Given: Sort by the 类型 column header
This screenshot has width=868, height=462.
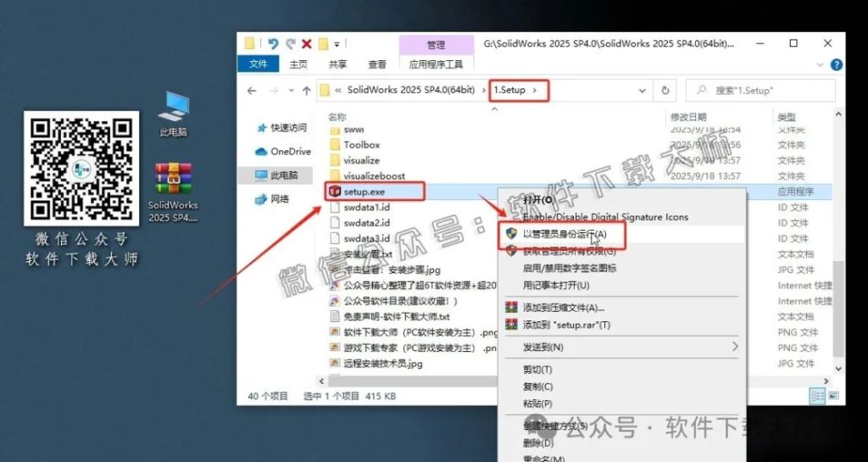Looking at the screenshot, I should 787,117.
